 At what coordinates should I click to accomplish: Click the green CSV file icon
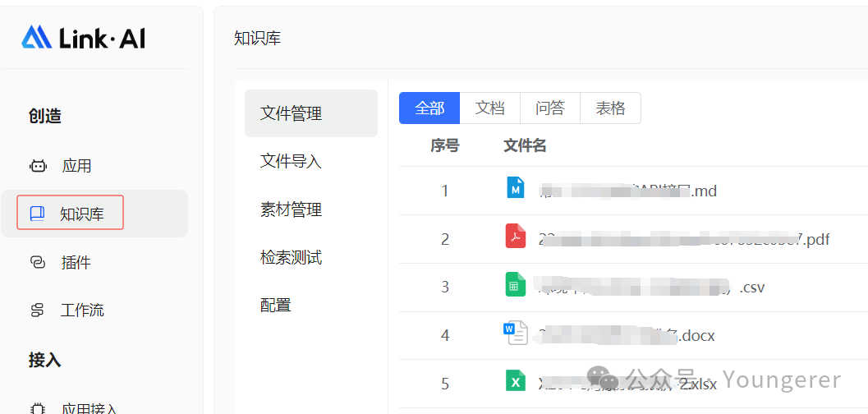(x=515, y=285)
